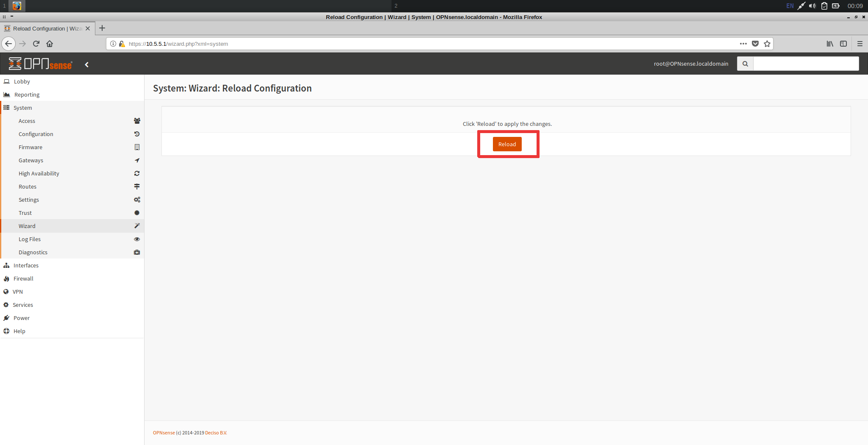Focus the OPNsense search input field
Image resolution: width=868 pixels, height=445 pixels.
[806, 64]
